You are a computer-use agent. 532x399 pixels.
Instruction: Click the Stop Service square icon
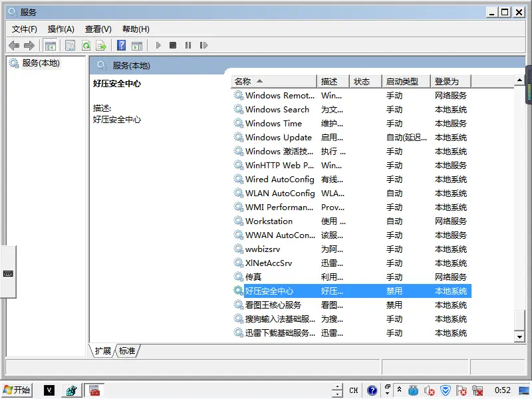(x=173, y=45)
